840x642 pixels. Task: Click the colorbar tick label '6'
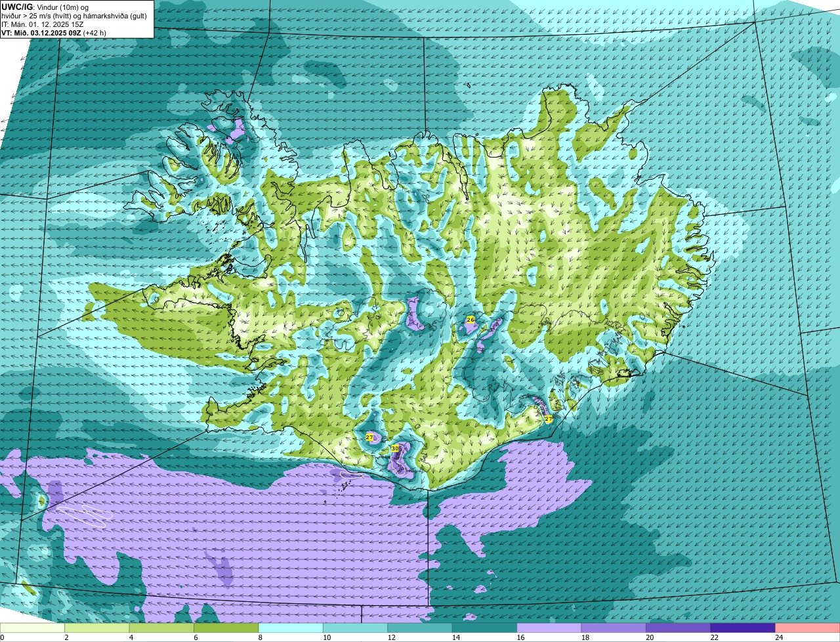[x=195, y=637]
